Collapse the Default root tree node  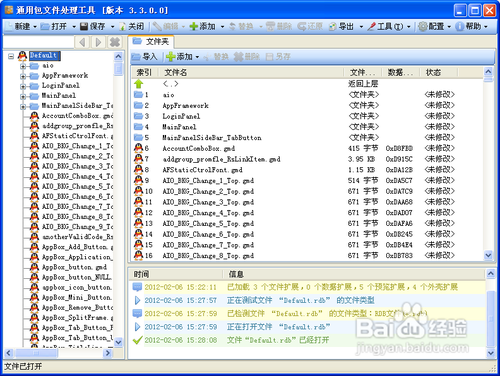[x=11, y=56]
